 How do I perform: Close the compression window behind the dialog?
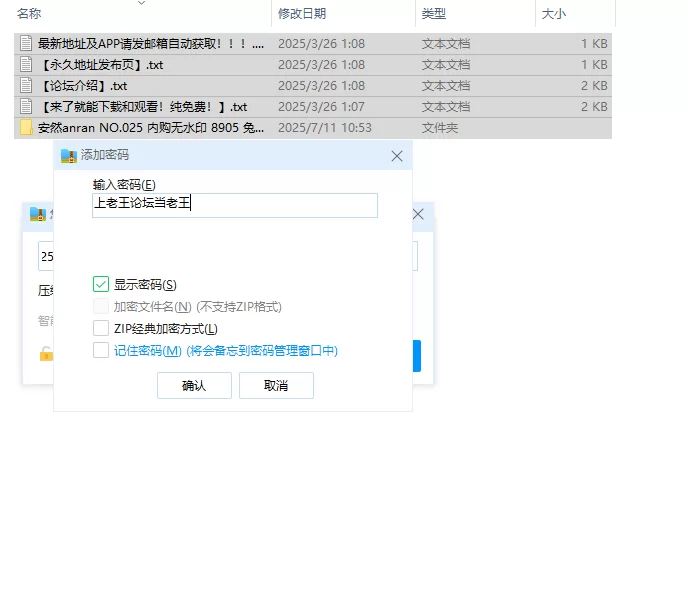pos(418,214)
